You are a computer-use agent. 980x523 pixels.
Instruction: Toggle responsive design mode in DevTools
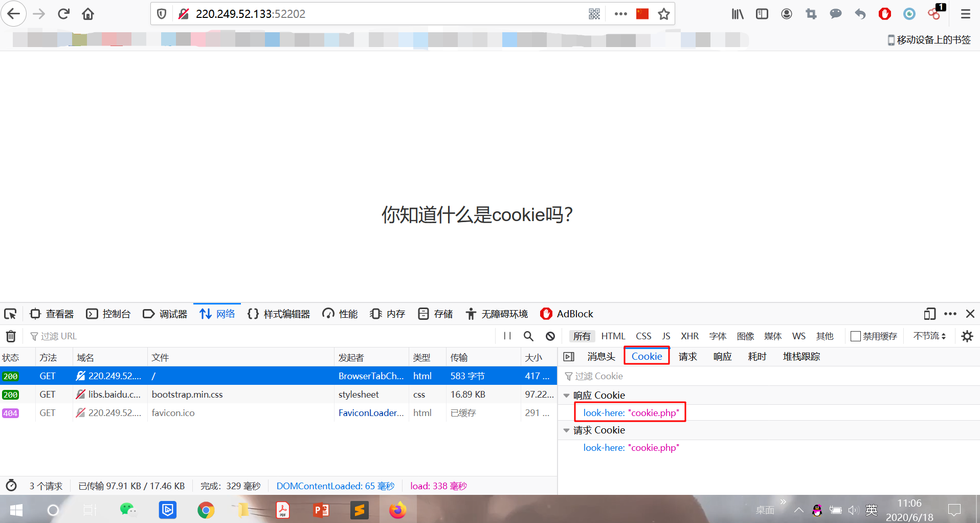pos(930,314)
